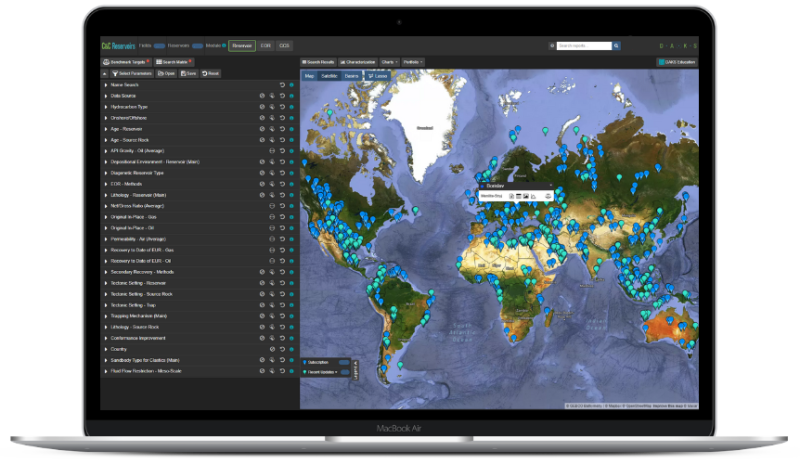Click the reset icon for Hydrocarbon Type

pos(282,107)
